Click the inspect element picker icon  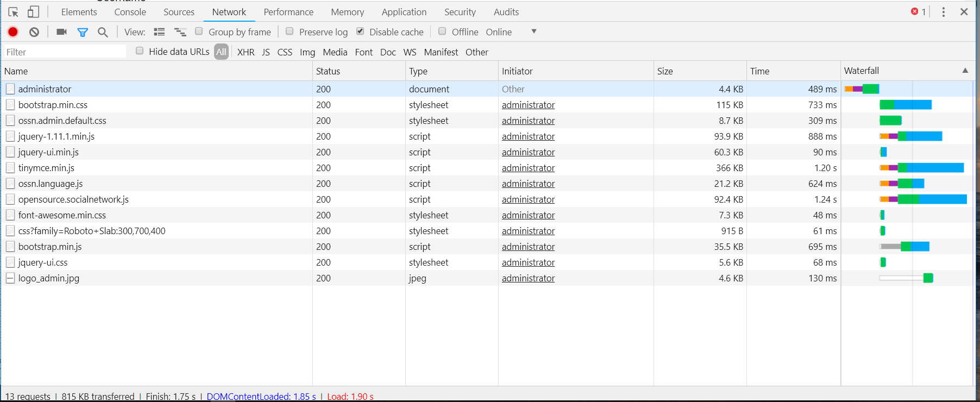click(x=14, y=12)
